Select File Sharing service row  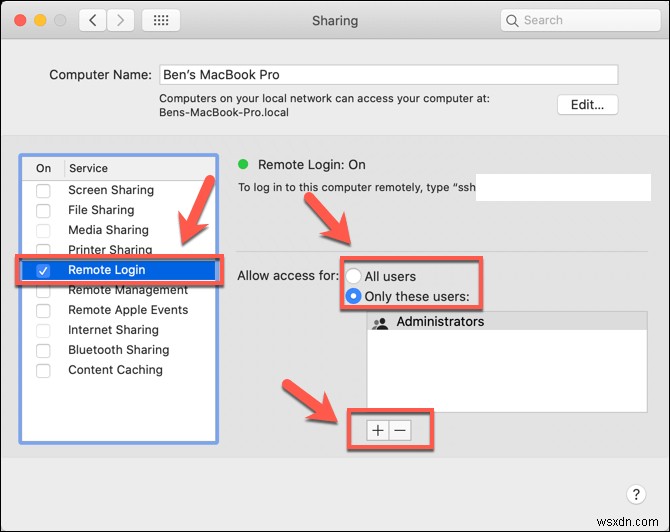(x=119, y=210)
